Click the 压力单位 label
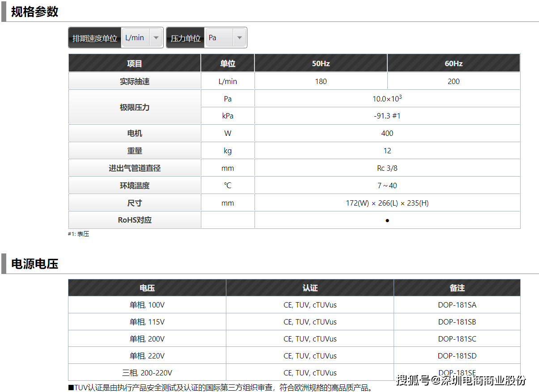The height and width of the screenshot is (392, 539). click(x=186, y=38)
